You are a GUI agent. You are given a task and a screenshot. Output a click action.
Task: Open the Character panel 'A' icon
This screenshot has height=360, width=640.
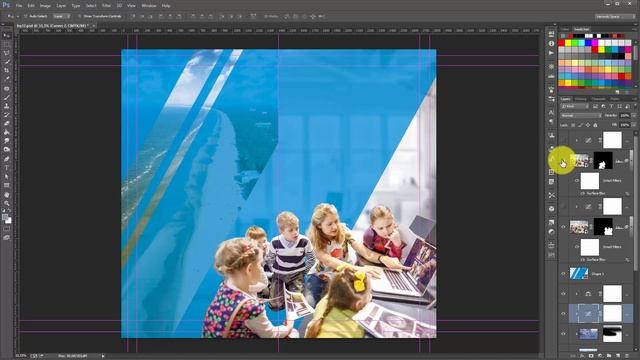point(551,112)
